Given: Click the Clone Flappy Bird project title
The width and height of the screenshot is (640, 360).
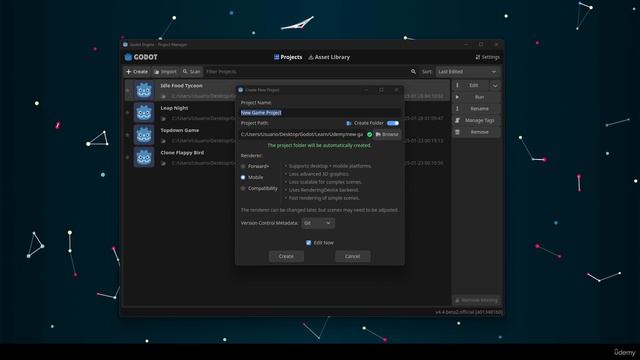Looking at the screenshot, I should click(x=182, y=153).
